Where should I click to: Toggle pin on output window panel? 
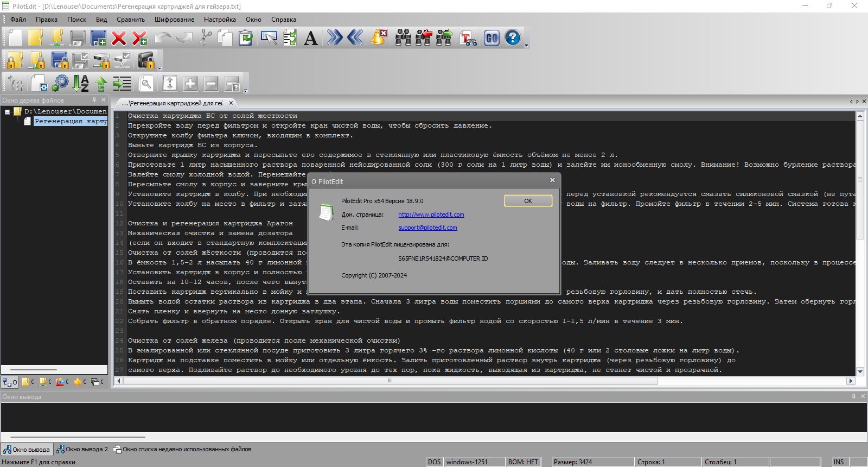coord(854,396)
